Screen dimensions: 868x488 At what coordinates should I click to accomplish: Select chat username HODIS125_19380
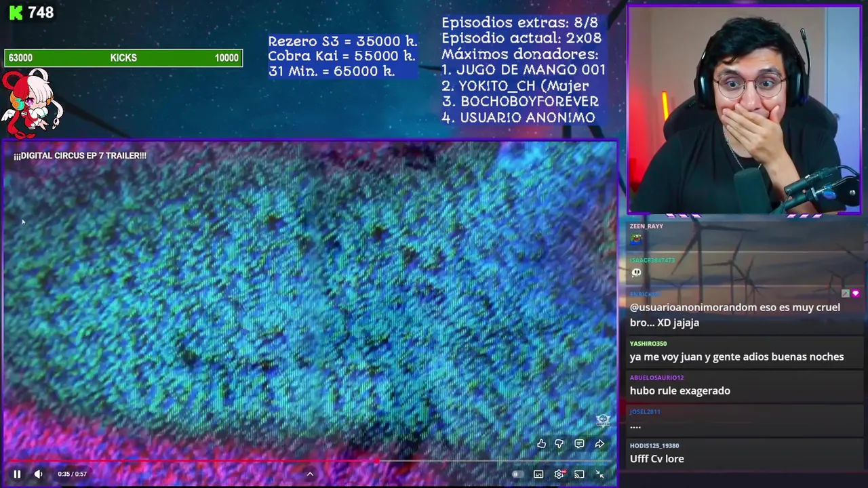pos(654,445)
